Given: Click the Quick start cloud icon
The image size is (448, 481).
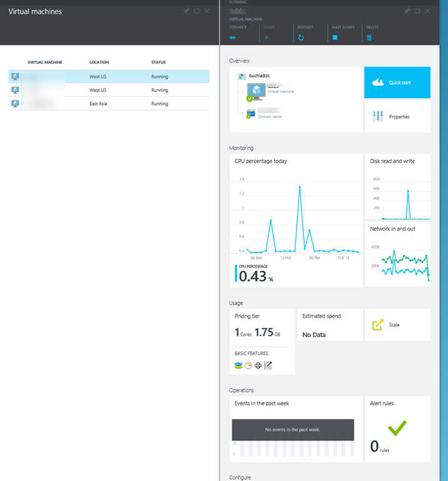Looking at the screenshot, I should coord(378,82).
